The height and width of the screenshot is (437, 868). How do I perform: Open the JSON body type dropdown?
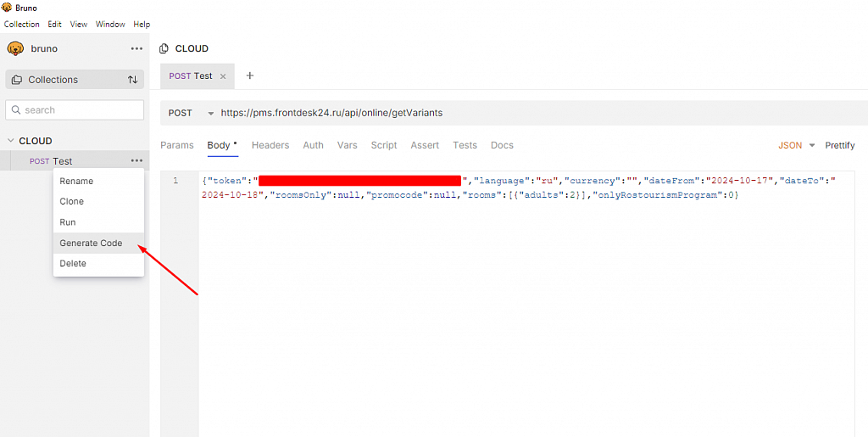797,145
